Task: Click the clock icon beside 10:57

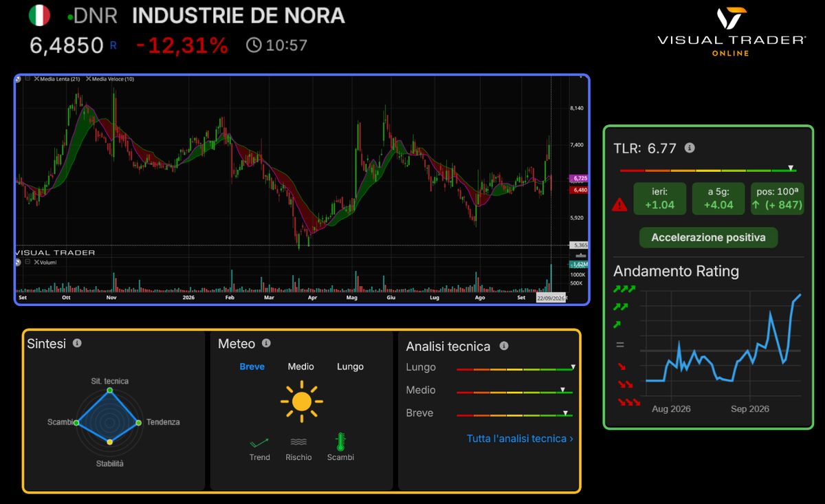Action: [254, 45]
